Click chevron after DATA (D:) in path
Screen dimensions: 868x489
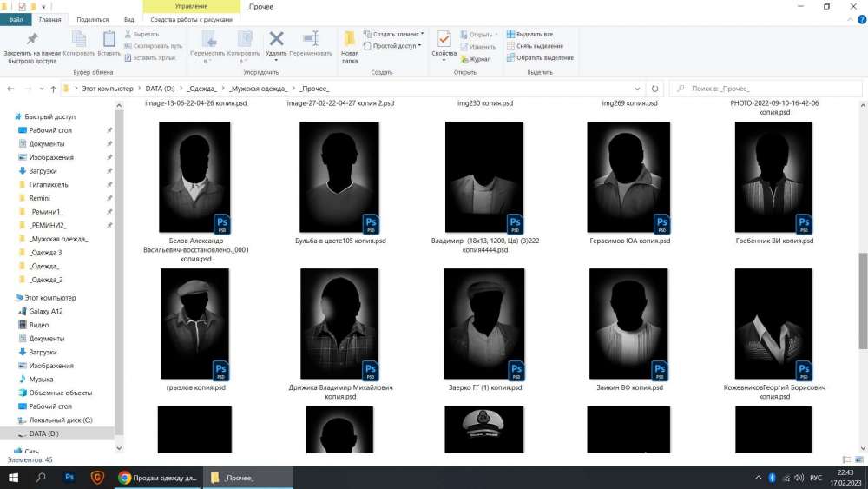pyautogui.click(x=181, y=89)
